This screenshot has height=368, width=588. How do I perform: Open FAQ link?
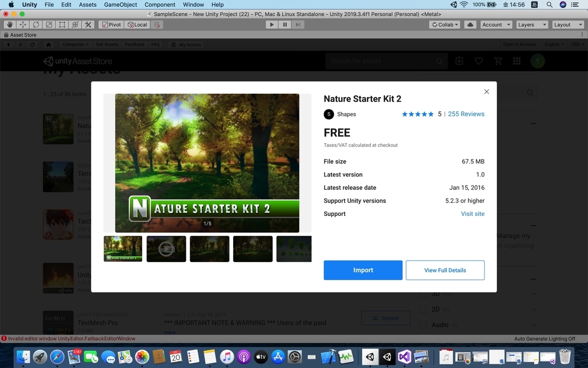coord(155,44)
